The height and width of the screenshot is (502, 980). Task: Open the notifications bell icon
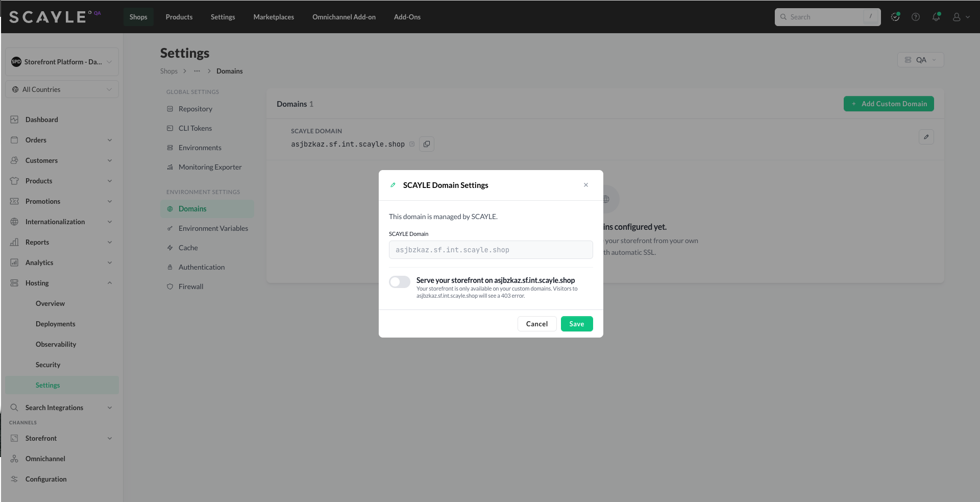[x=936, y=17]
